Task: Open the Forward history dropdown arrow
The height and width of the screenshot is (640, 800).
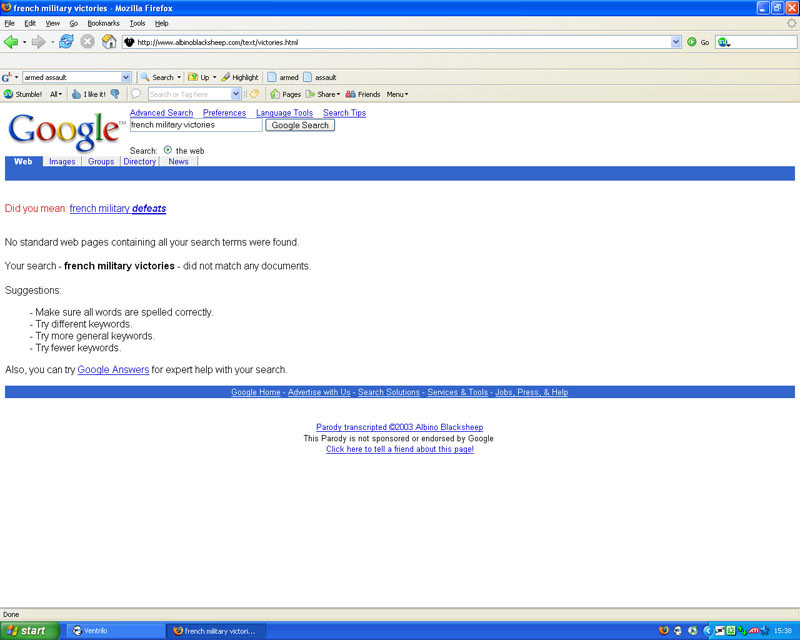Action: 52,42
